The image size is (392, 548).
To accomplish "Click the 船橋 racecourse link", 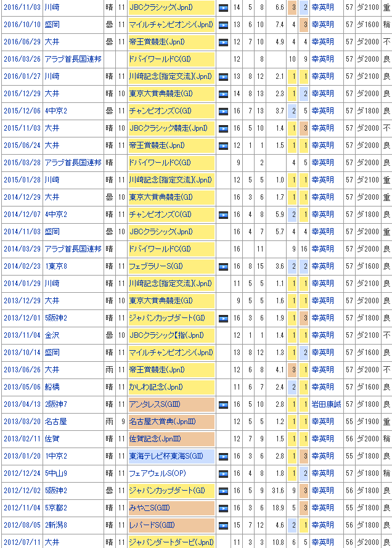I will point(52,387).
